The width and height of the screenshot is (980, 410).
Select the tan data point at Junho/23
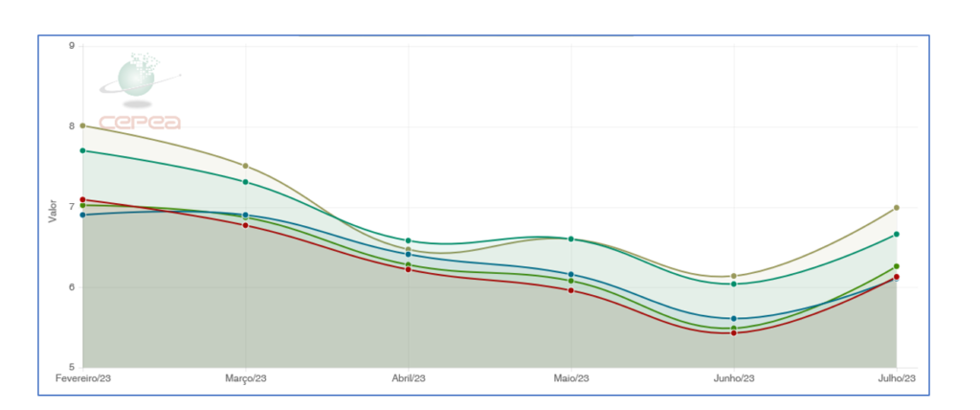tap(734, 276)
